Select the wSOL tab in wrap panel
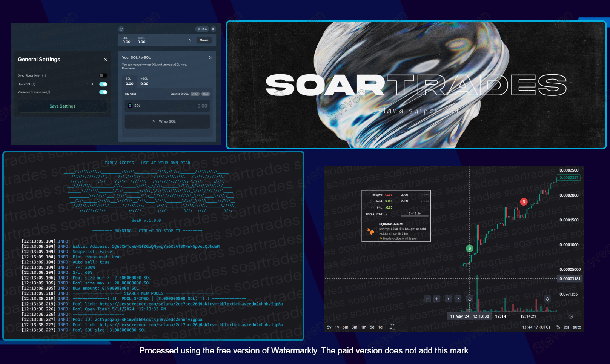This screenshot has height=364, width=610. (144, 81)
